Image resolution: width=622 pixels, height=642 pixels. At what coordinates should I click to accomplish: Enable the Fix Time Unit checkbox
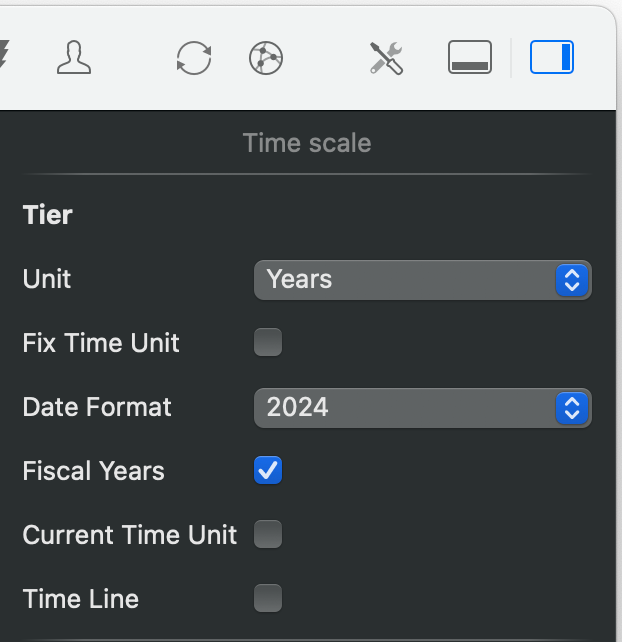[x=268, y=343]
